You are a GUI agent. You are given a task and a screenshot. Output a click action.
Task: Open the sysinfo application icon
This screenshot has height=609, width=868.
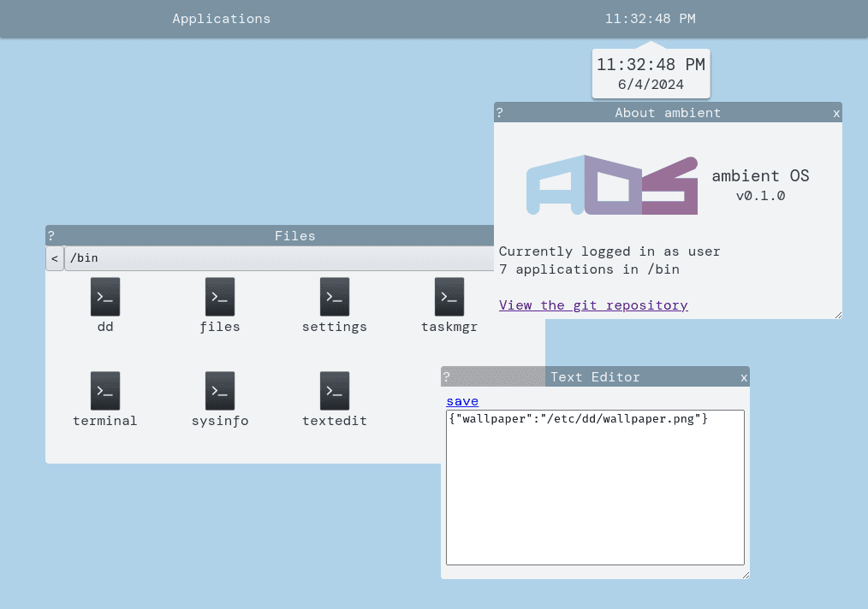click(x=220, y=391)
